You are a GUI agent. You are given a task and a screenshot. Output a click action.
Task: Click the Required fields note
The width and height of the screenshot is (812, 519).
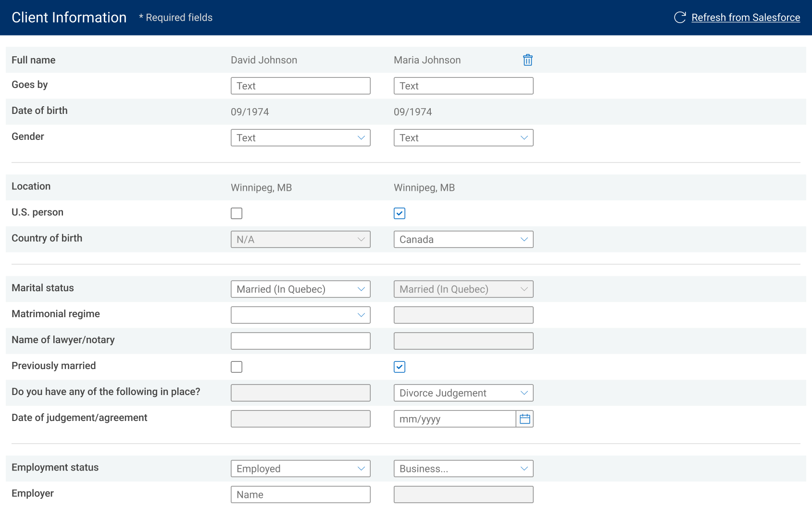tap(175, 18)
